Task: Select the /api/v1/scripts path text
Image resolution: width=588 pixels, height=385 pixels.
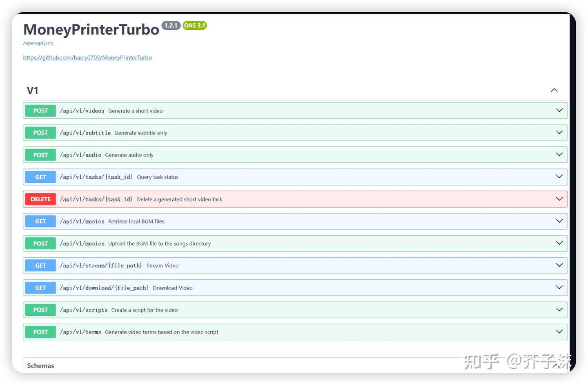Action: [x=84, y=310]
